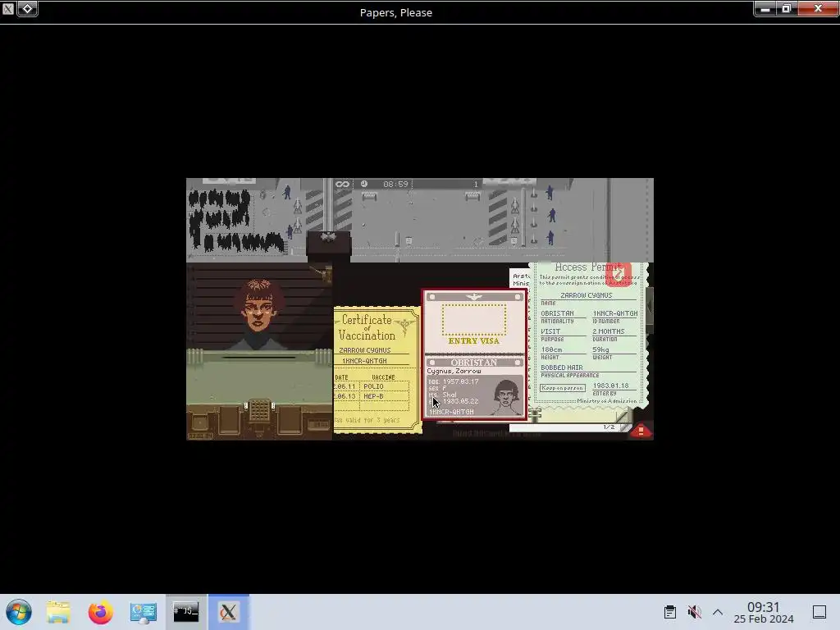The image size is (840, 630).
Task: Click the POLIO vaccine entry
Action: click(373, 386)
